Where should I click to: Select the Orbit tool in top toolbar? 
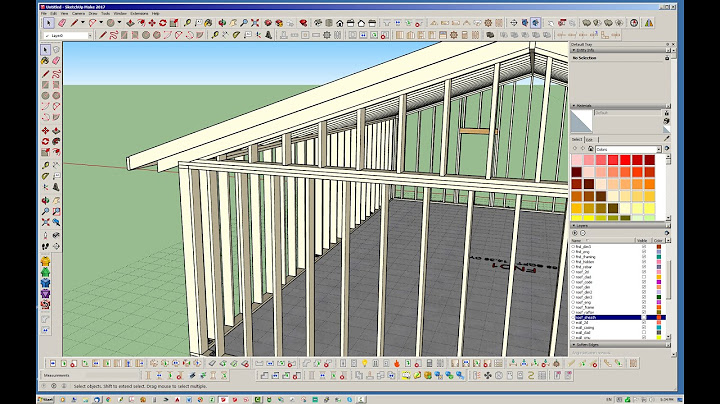tap(222, 23)
